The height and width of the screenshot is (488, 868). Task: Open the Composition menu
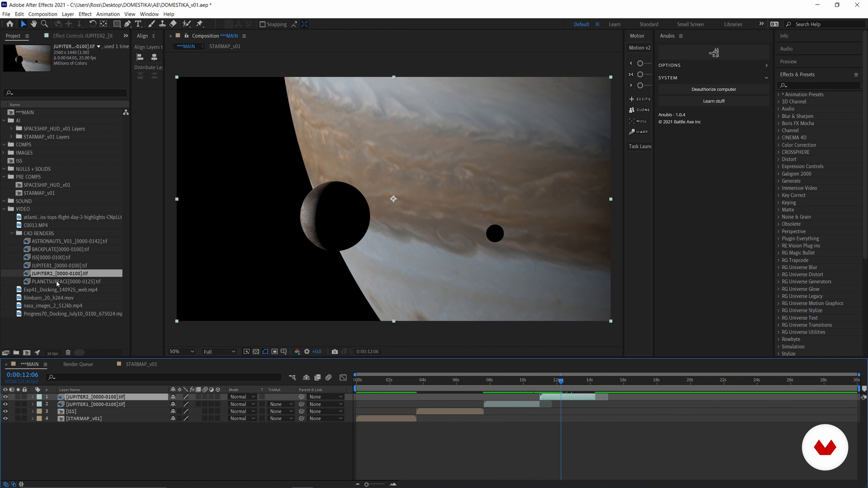tap(42, 14)
